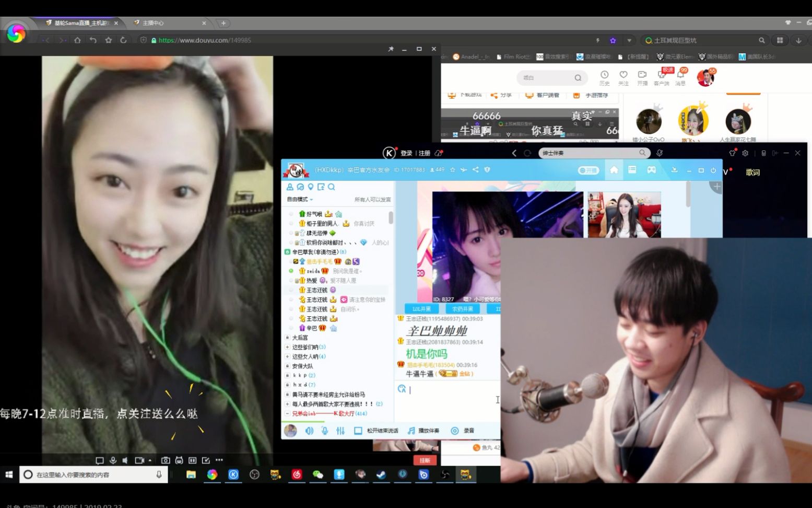Open the YY home tab icon

point(614,170)
